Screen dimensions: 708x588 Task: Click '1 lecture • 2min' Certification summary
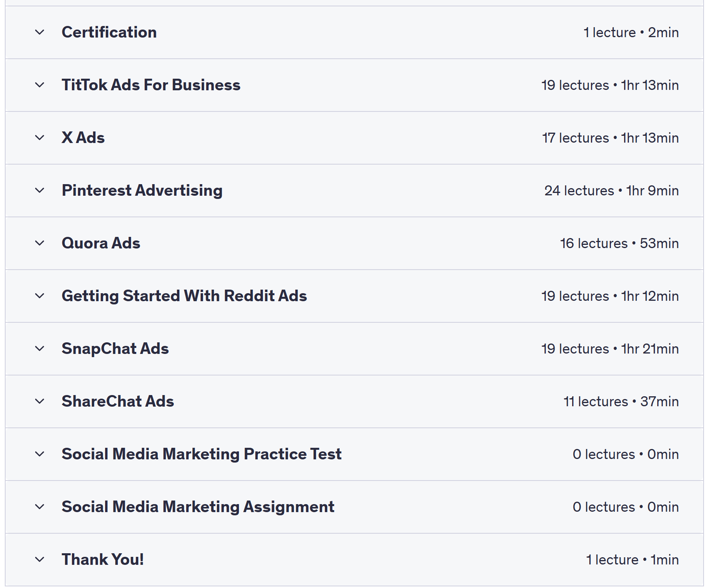tap(631, 32)
